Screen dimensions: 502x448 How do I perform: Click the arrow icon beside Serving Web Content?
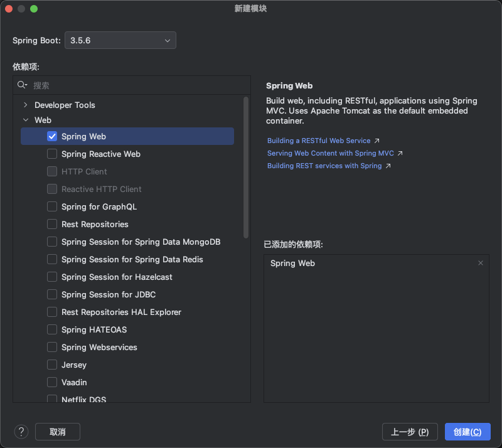400,154
